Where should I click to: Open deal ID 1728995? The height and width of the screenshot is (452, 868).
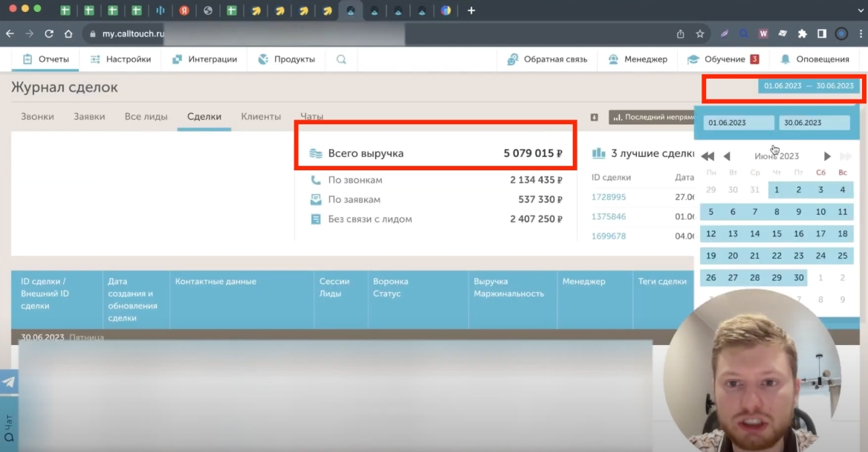click(x=609, y=197)
